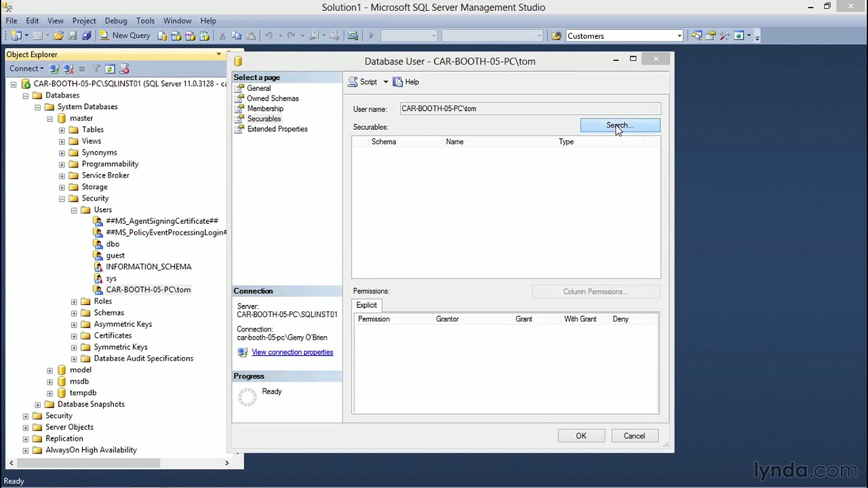The height and width of the screenshot is (488, 868).
Task: Select the dbo user in tree
Action: (x=113, y=244)
